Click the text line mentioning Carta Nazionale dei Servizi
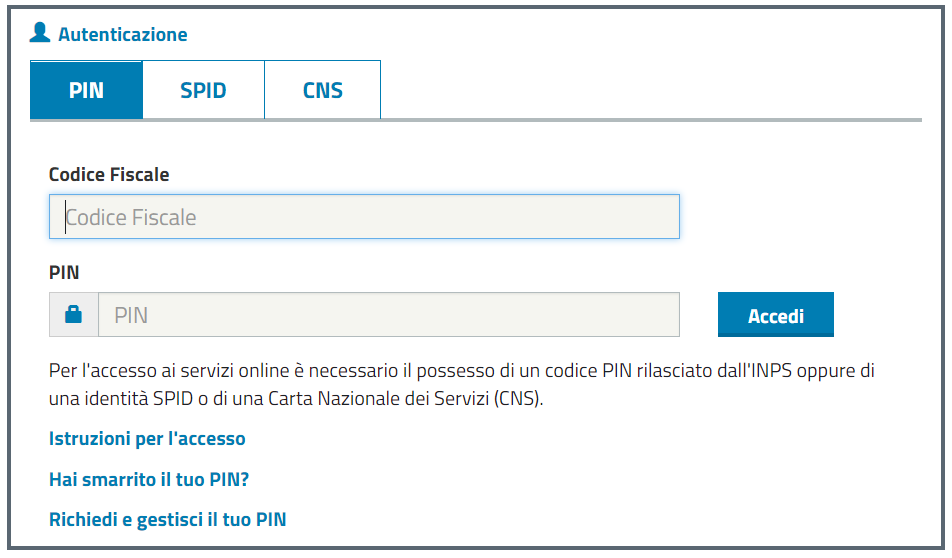Screen dimensions: 952x558 [x=296, y=399]
